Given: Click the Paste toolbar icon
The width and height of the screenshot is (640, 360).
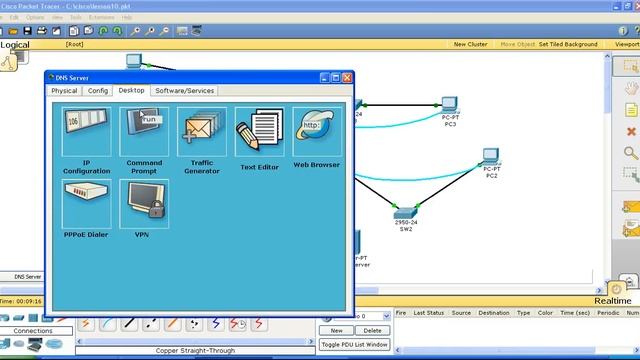Looking at the screenshot, I should click(x=89, y=31).
